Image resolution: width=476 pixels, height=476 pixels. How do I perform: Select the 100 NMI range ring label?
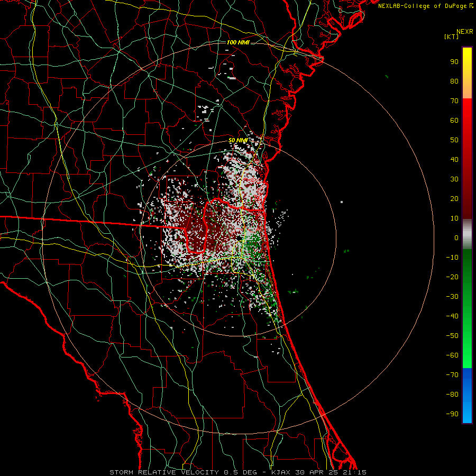(x=238, y=42)
